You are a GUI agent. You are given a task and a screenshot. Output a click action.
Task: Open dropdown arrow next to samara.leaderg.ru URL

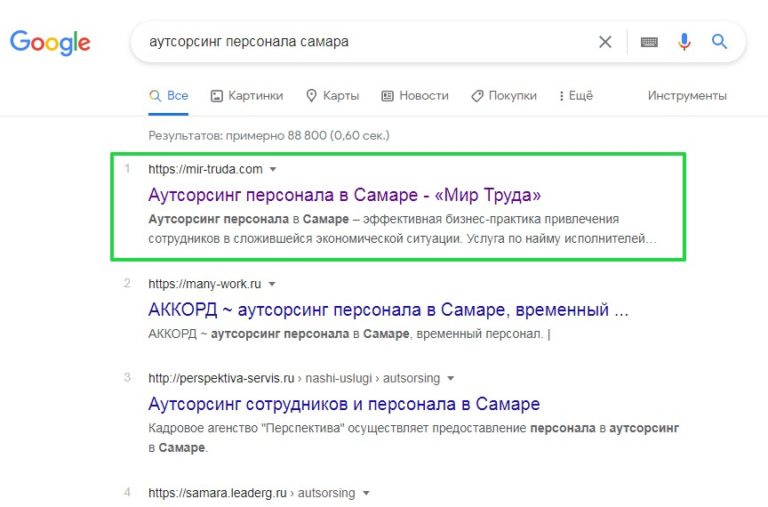click(366, 493)
